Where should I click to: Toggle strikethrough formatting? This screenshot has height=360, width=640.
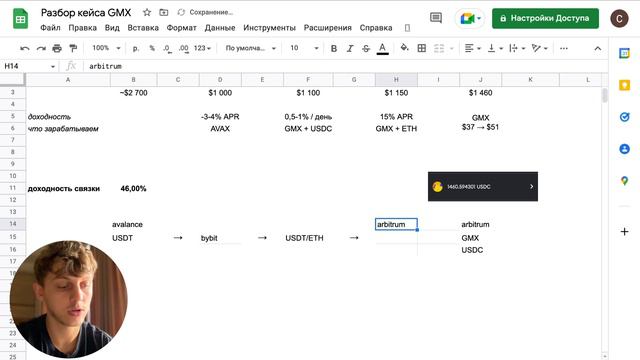pos(366,49)
